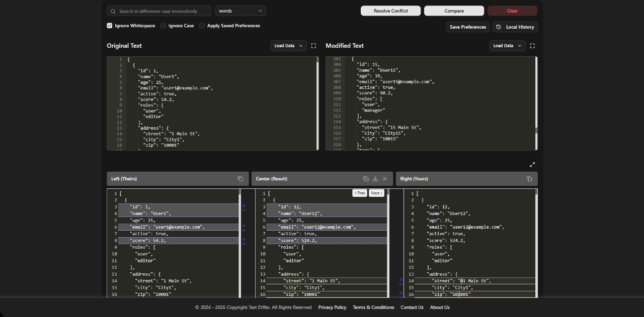Click the Center (Result) panel header

point(322,179)
